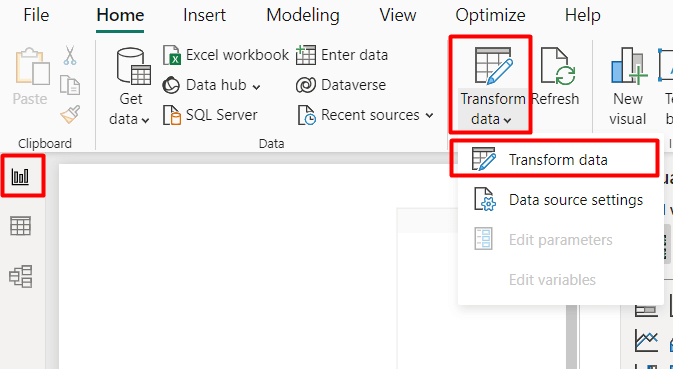Click the Get data database icon

(x=133, y=67)
